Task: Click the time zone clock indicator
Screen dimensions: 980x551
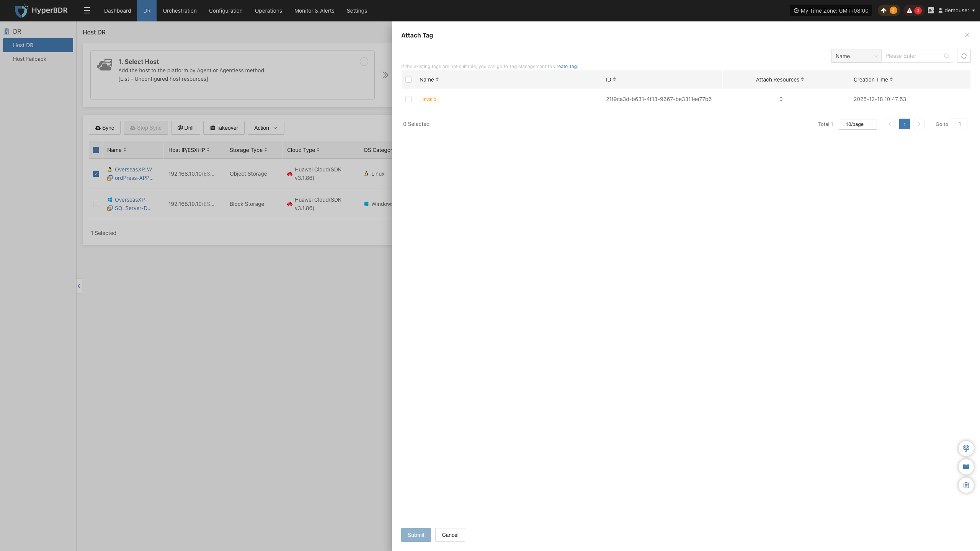Action: (831, 11)
